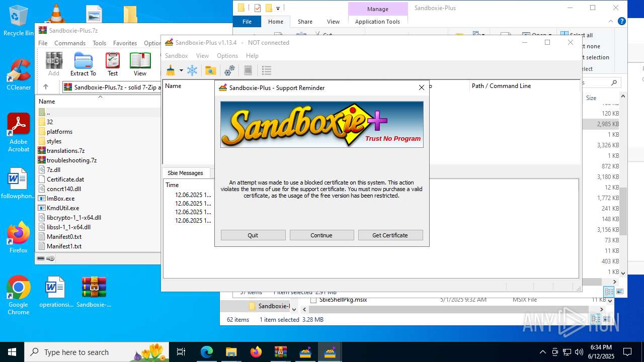The width and height of the screenshot is (644, 362).
Task: Tick the checkbox beside SbieShellPkg.msix
Action: (x=313, y=300)
